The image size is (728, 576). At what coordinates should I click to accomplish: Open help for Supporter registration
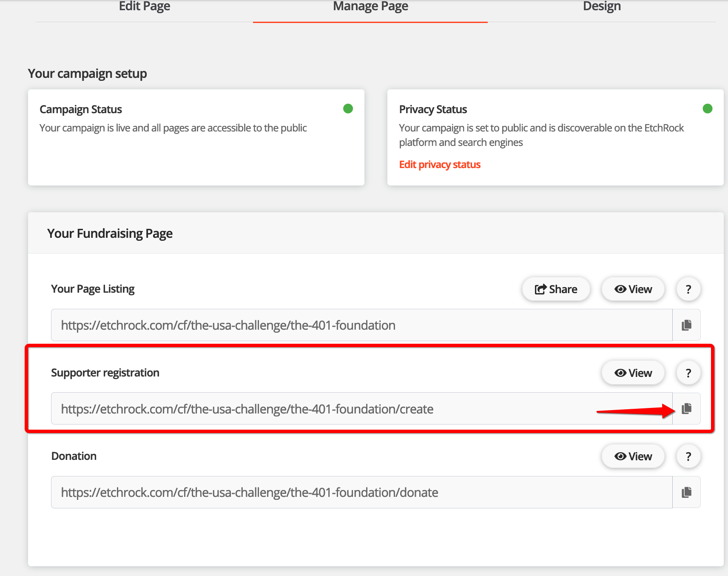tap(688, 373)
